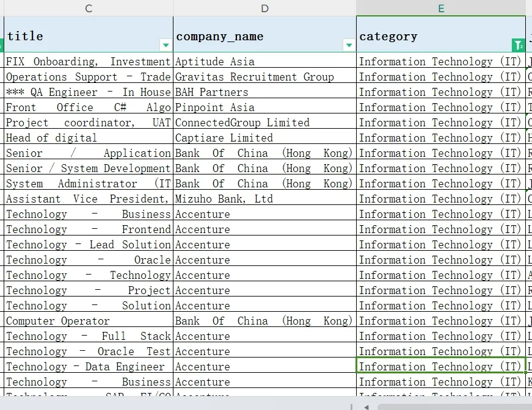Open the active category filter icon
Image resolution: width=532 pixels, height=410 pixels.
click(x=518, y=45)
